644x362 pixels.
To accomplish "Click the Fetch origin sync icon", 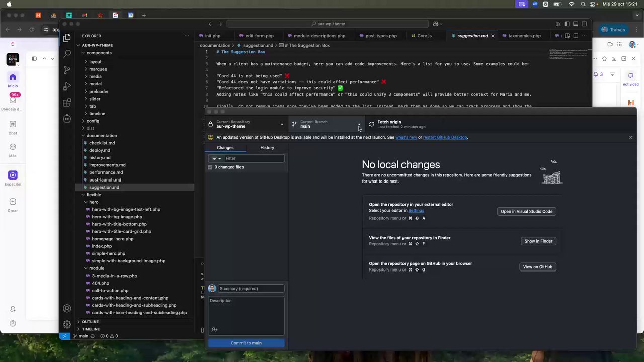I will pos(371,124).
